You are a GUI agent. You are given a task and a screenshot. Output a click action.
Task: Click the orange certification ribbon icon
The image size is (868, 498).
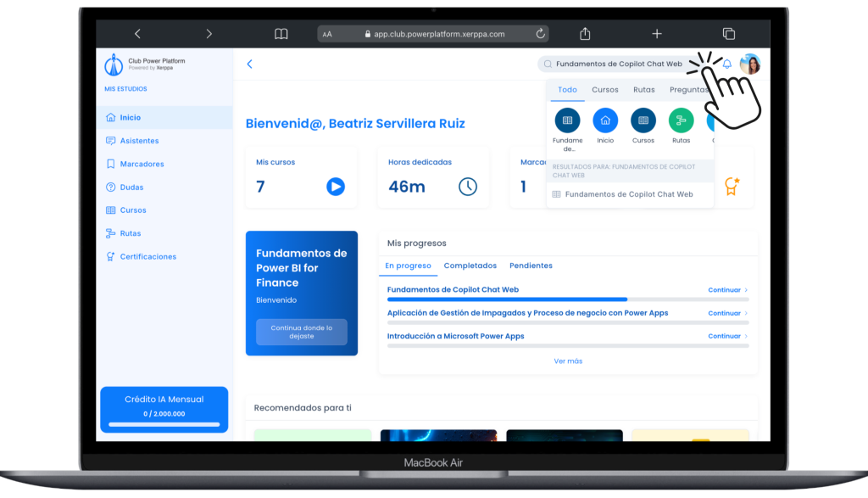[x=732, y=186]
